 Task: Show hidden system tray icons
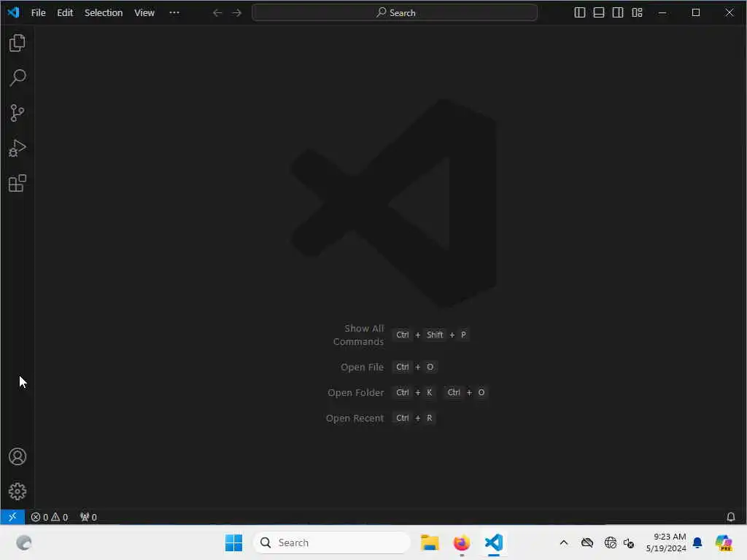(564, 542)
